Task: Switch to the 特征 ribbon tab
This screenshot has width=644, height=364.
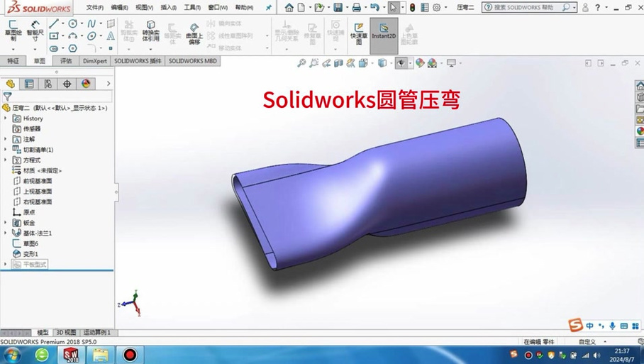Action: click(13, 61)
